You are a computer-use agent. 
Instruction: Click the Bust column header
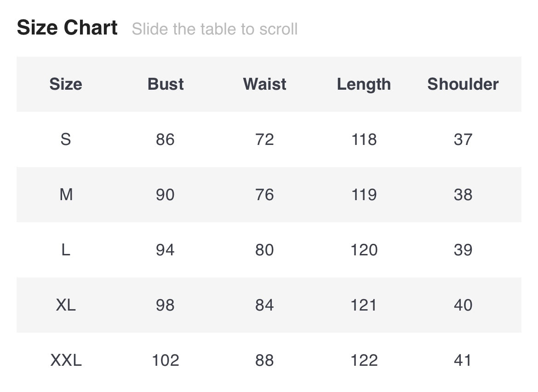coord(166,84)
